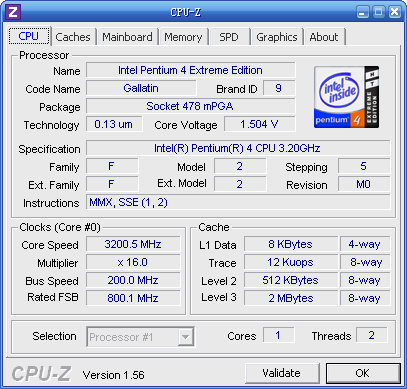This screenshot has width=407, height=389.
Task: Switch to the Caches tab
Action: [x=73, y=37]
